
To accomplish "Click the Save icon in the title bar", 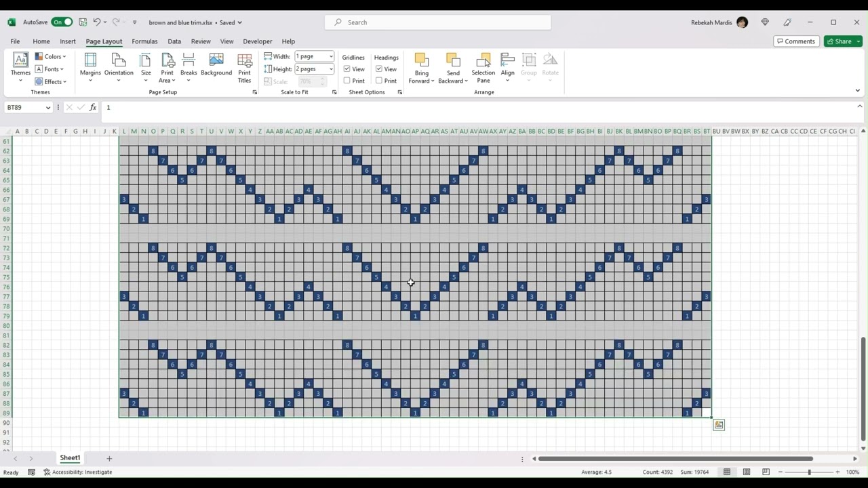I will [x=83, y=22].
